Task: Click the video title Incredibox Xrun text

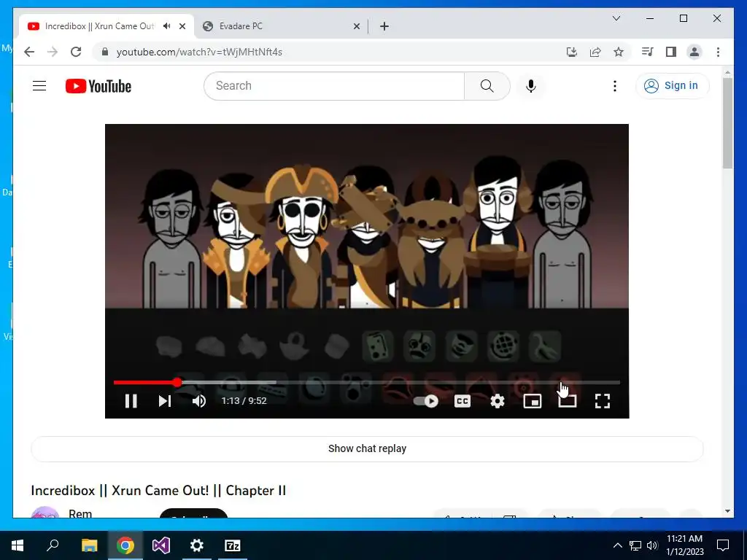Action: (x=158, y=491)
